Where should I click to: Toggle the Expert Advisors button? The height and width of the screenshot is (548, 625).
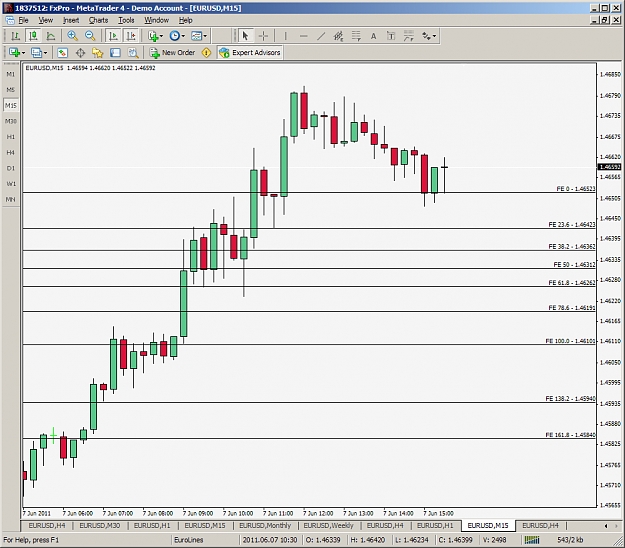250,53
